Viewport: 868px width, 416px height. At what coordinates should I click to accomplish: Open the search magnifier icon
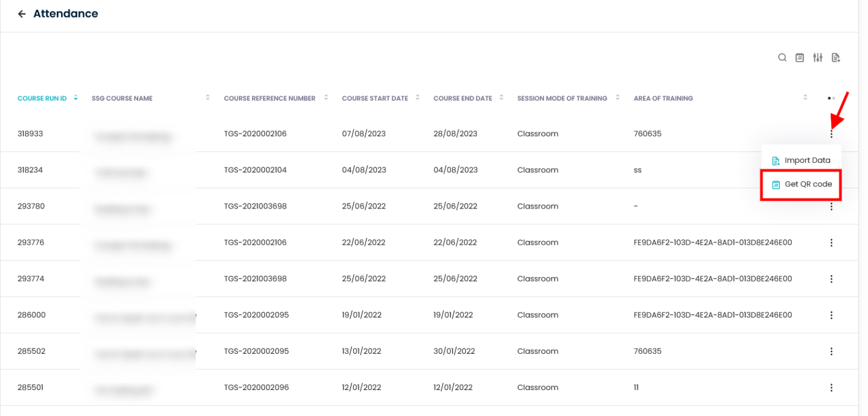pyautogui.click(x=782, y=58)
